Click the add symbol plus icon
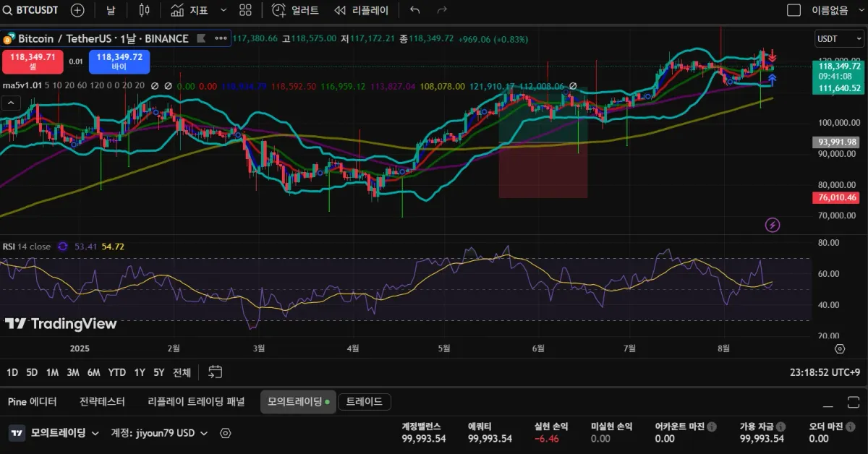Image resolution: width=868 pixels, height=454 pixels. point(77,10)
